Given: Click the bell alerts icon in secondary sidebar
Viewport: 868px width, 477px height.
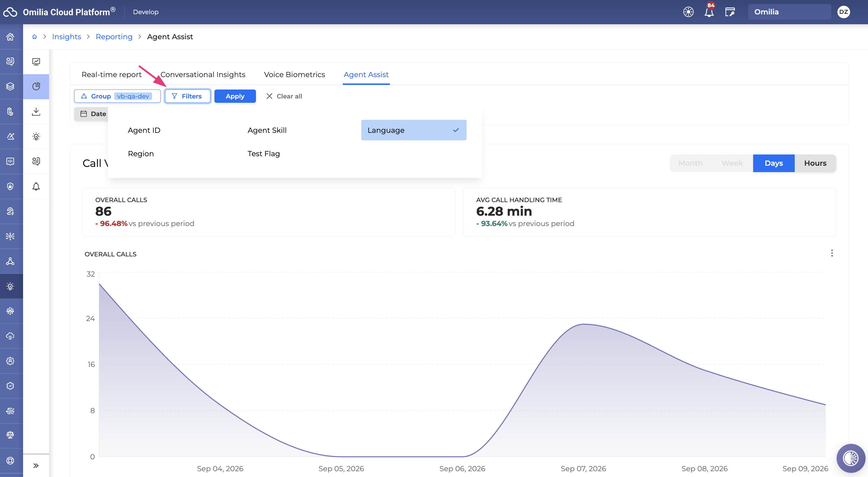Looking at the screenshot, I should [36, 187].
